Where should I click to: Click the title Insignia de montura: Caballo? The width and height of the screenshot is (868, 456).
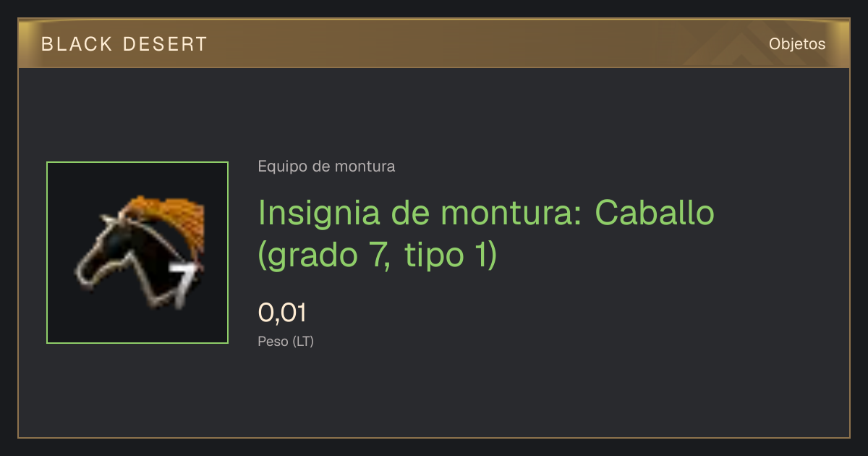point(486,212)
